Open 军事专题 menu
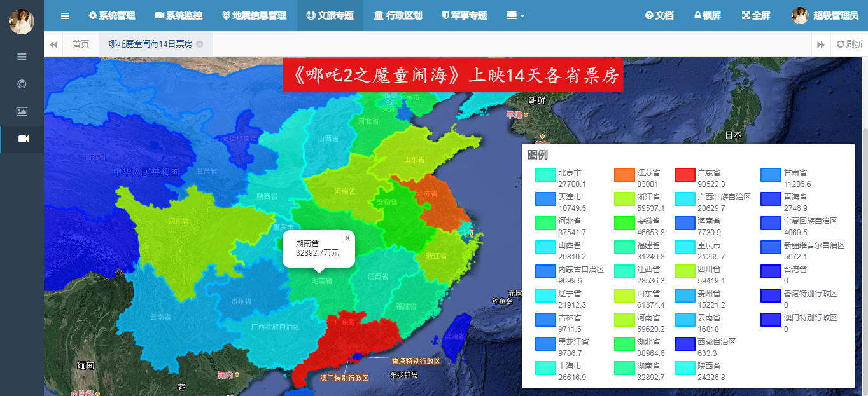The height and width of the screenshot is (396, 868). 465,15
